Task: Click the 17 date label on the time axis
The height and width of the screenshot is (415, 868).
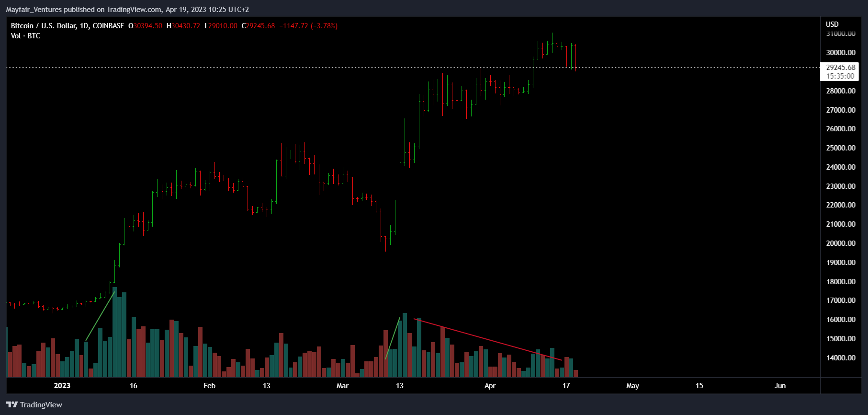Action: click(x=566, y=386)
